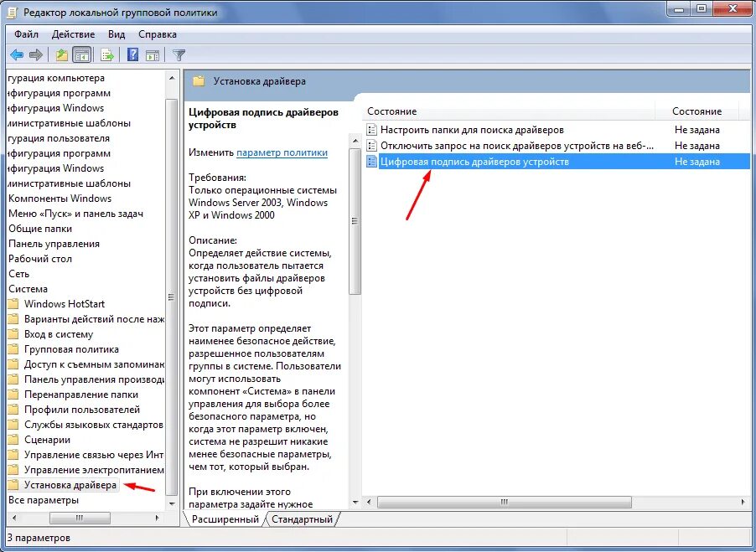Click the Установка драйвера header folder icon
The image size is (756, 552).
click(199, 81)
